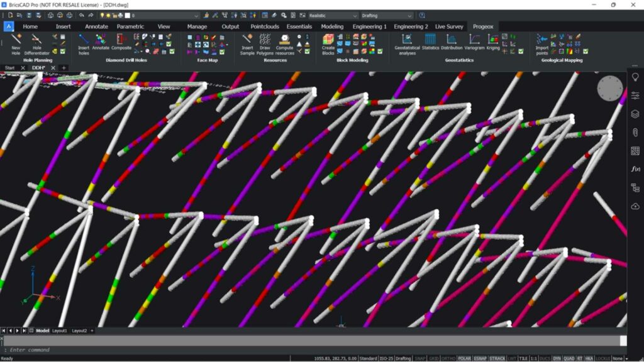
Task: Toggle DYN input in status bar
Action: tap(557, 358)
